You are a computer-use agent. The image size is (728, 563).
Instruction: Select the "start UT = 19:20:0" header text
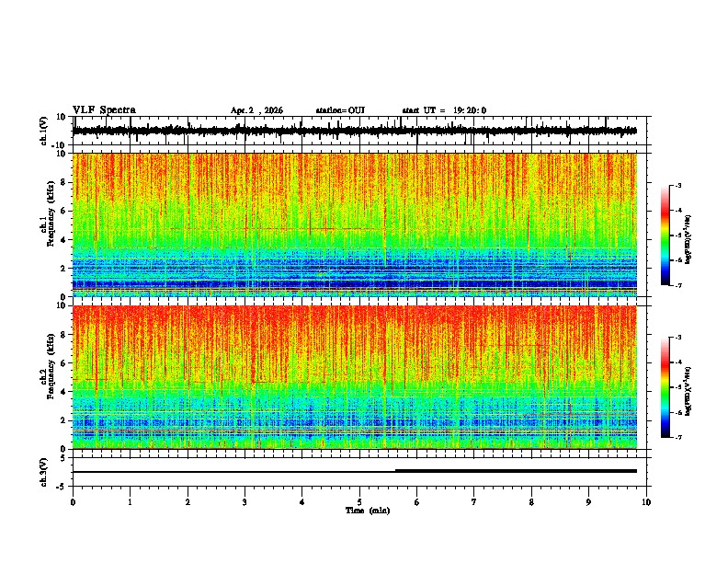pos(444,110)
